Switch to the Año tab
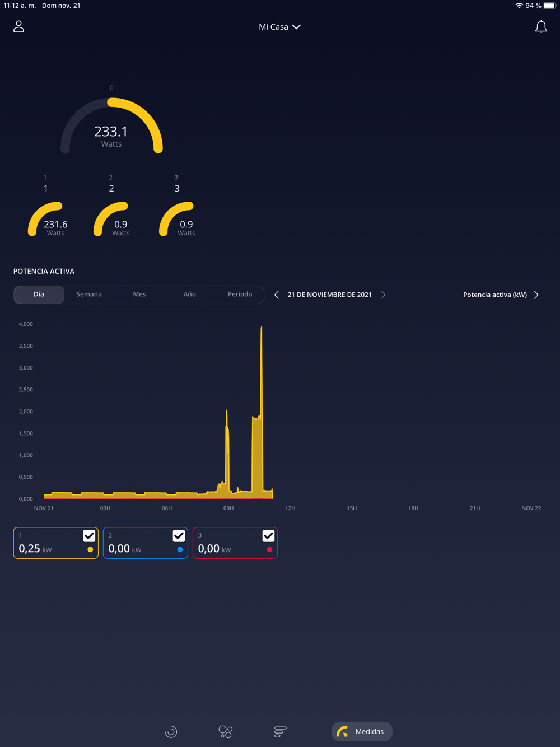560x747 pixels. click(x=190, y=295)
